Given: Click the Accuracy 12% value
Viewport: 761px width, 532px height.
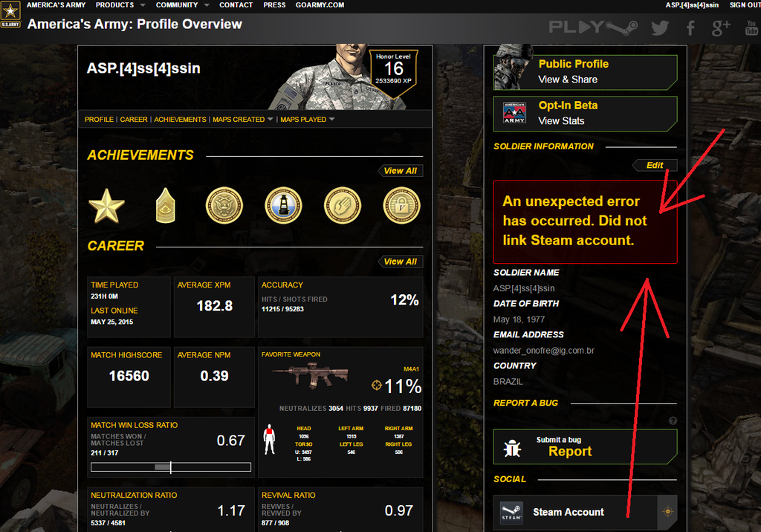Looking at the screenshot, I should point(405,300).
